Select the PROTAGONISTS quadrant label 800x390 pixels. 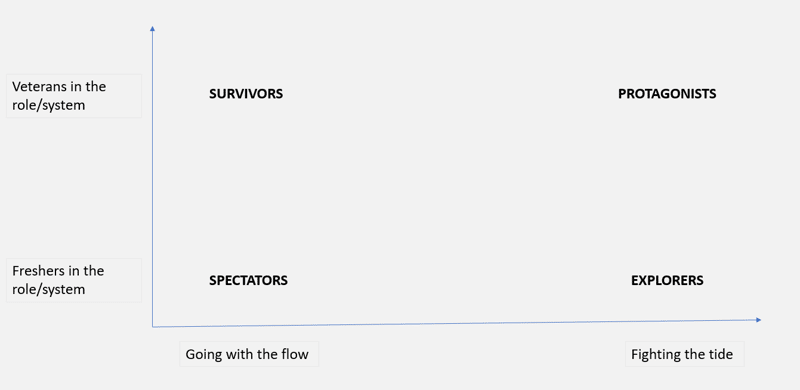tap(667, 94)
